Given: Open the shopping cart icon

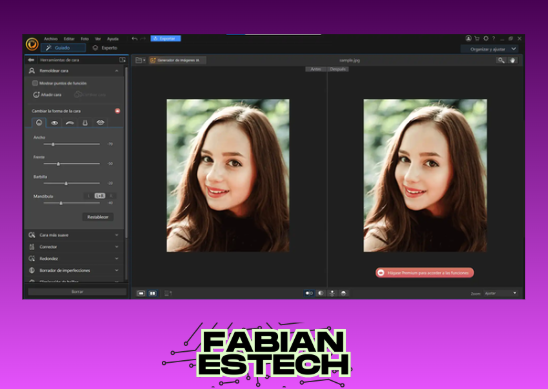Looking at the screenshot, I should (477, 38).
